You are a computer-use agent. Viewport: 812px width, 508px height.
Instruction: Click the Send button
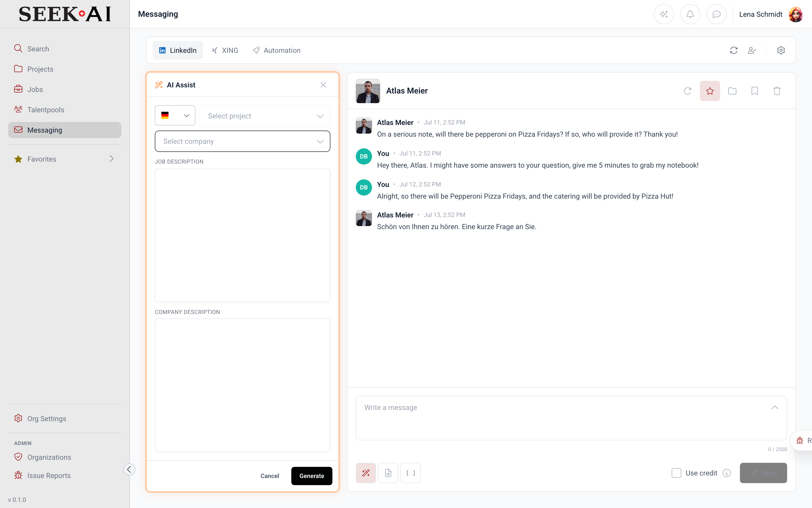(x=763, y=473)
